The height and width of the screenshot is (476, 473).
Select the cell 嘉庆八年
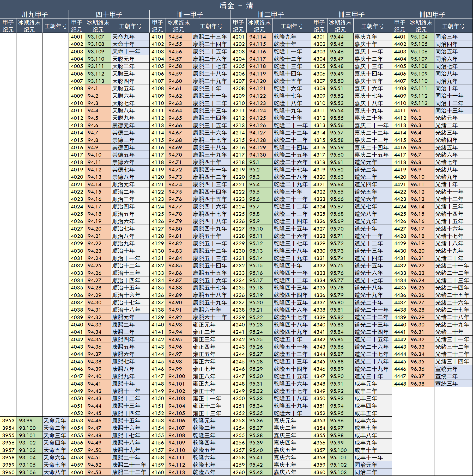click(x=292, y=472)
